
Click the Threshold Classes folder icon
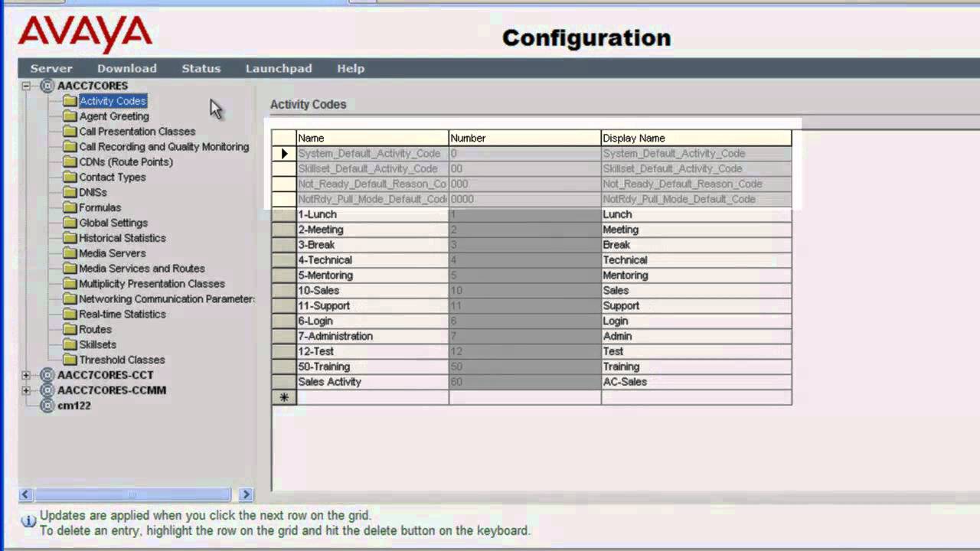click(x=70, y=360)
